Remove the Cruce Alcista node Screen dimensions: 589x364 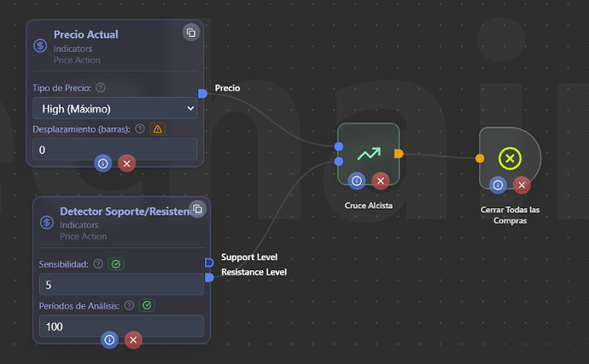point(381,180)
